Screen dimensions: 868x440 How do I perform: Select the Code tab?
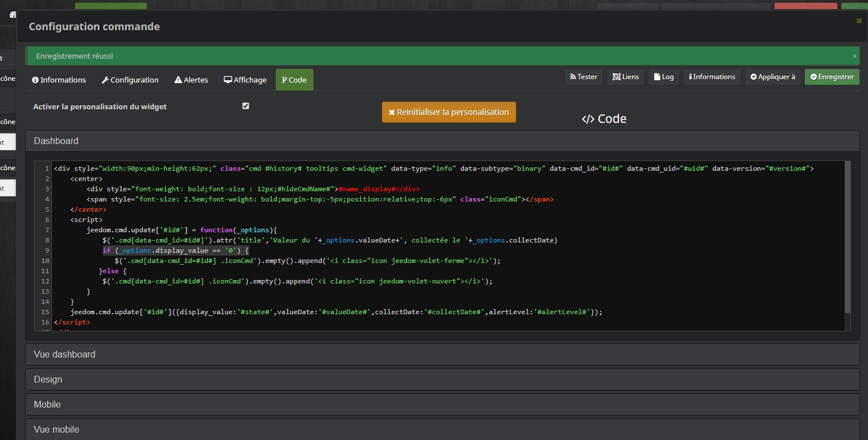pyautogui.click(x=295, y=80)
